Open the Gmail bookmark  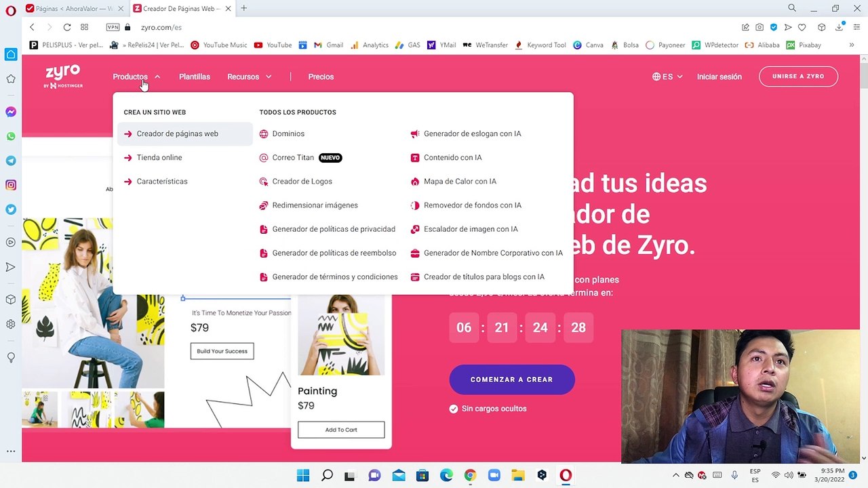[x=328, y=45]
